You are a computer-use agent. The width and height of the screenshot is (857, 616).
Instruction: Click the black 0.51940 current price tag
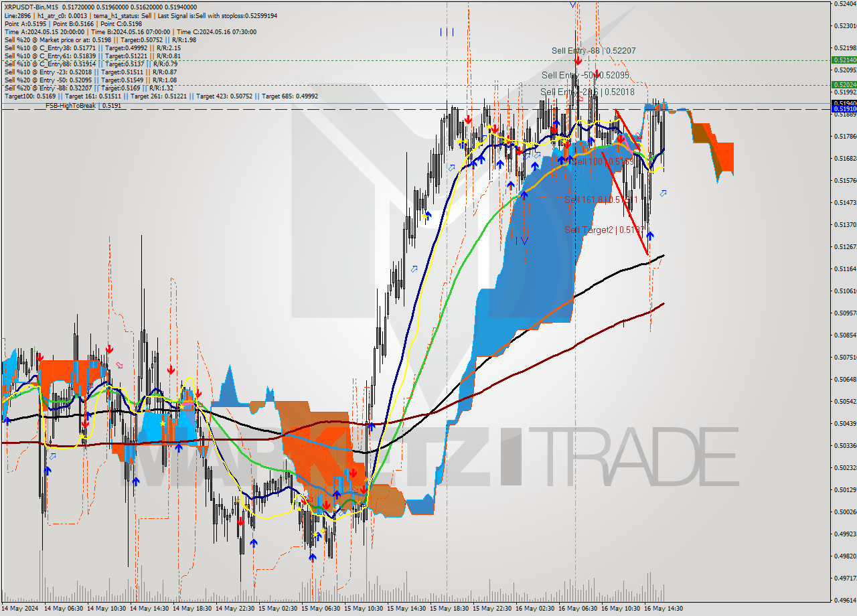point(844,102)
